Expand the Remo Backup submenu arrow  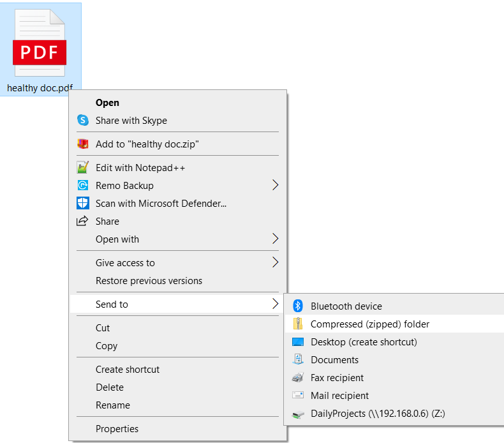click(x=276, y=186)
